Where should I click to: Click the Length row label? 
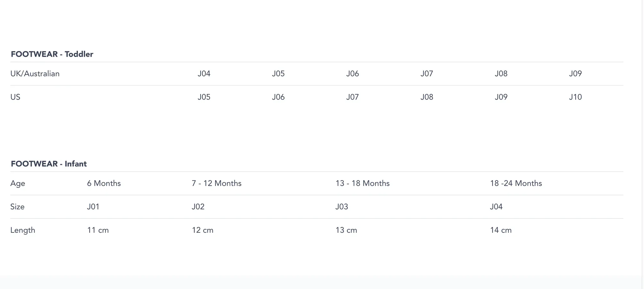pyautogui.click(x=23, y=230)
